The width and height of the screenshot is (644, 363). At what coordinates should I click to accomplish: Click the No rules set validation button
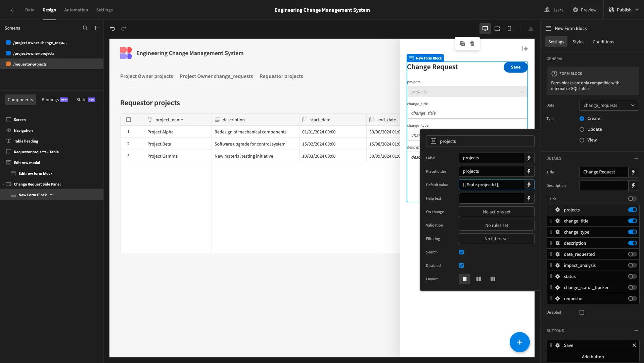pos(497,225)
